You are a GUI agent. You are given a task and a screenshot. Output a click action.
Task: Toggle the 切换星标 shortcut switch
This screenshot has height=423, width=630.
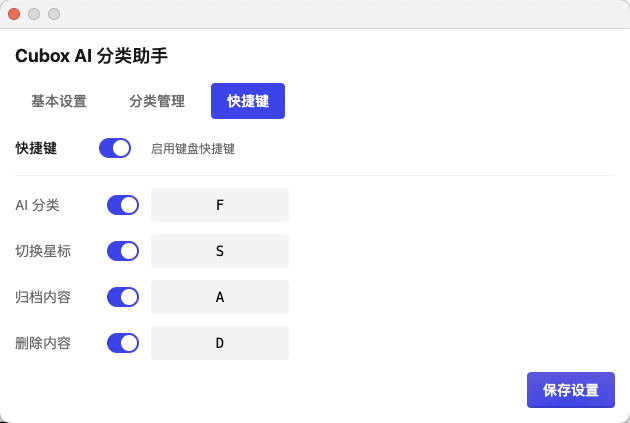click(123, 251)
